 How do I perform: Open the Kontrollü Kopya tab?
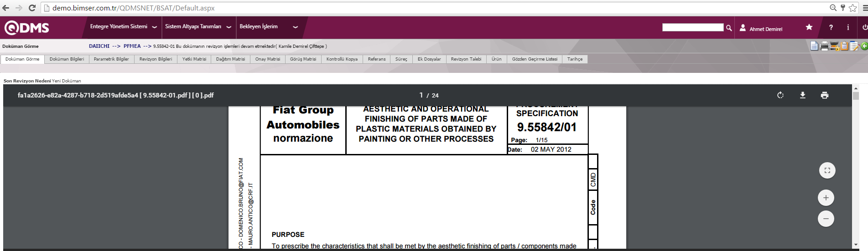pos(342,59)
